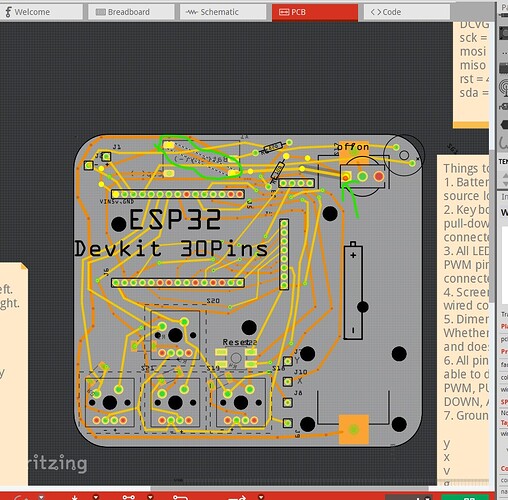Open the Breadboard view tab
Image resolution: width=508 pixels, height=500 pixels.
[x=131, y=12]
